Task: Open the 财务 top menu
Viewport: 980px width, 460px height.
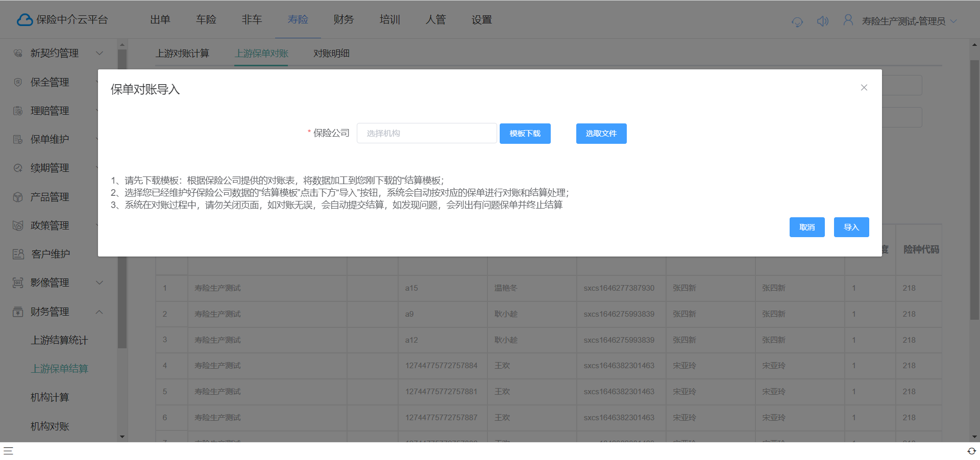Action: pos(344,19)
